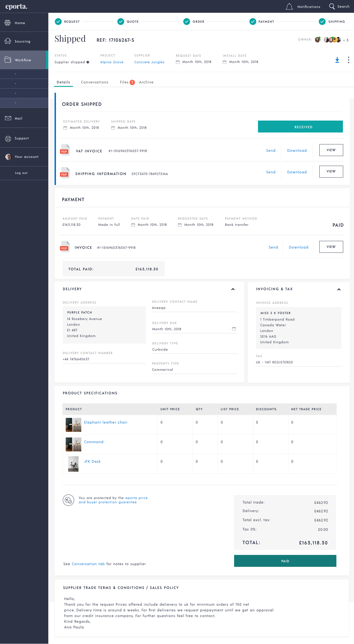Click the blue download arrow icon

point(337,60)
